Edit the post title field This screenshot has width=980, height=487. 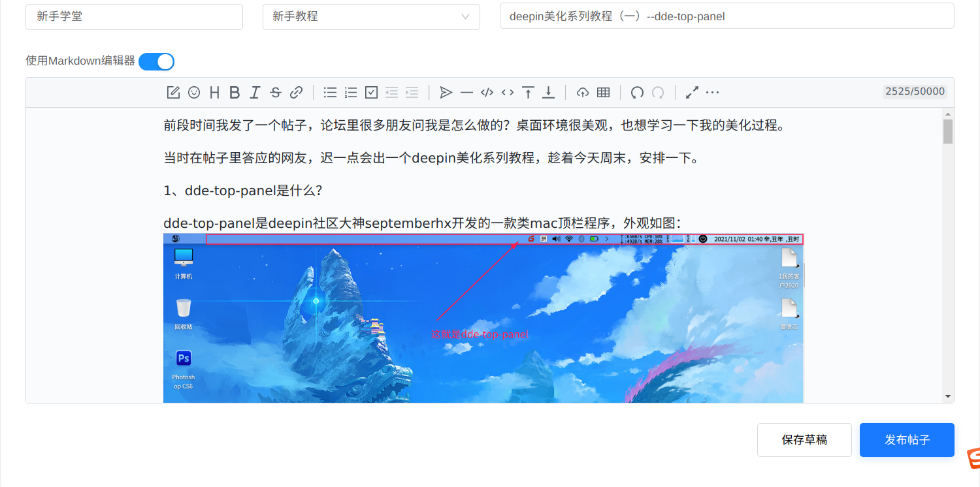(x=727, y=16)
